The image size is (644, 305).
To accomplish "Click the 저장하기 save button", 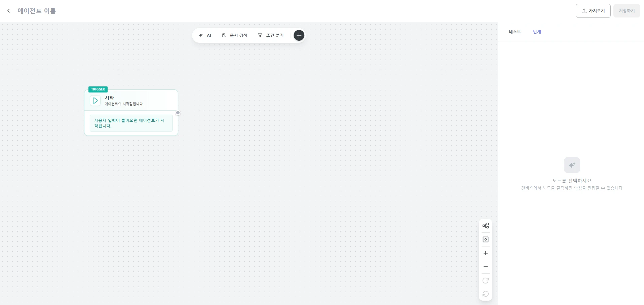I will (x=627, y=11).
